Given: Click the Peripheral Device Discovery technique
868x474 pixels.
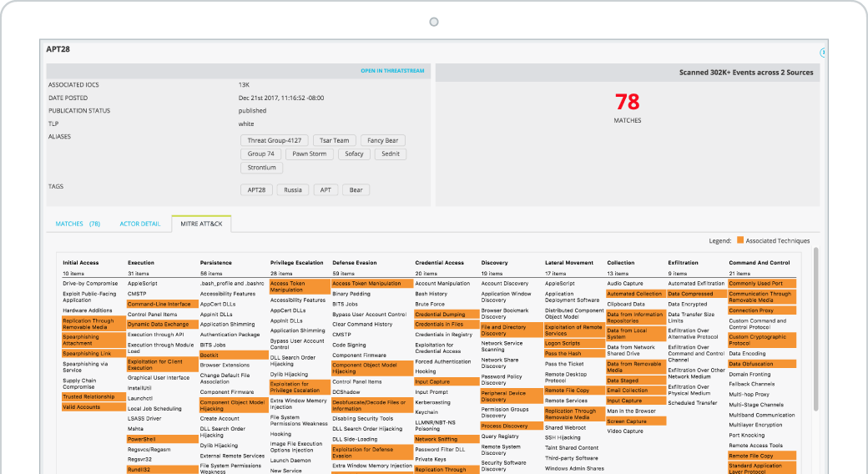Looking at the screenshot, I should point(512,396).
